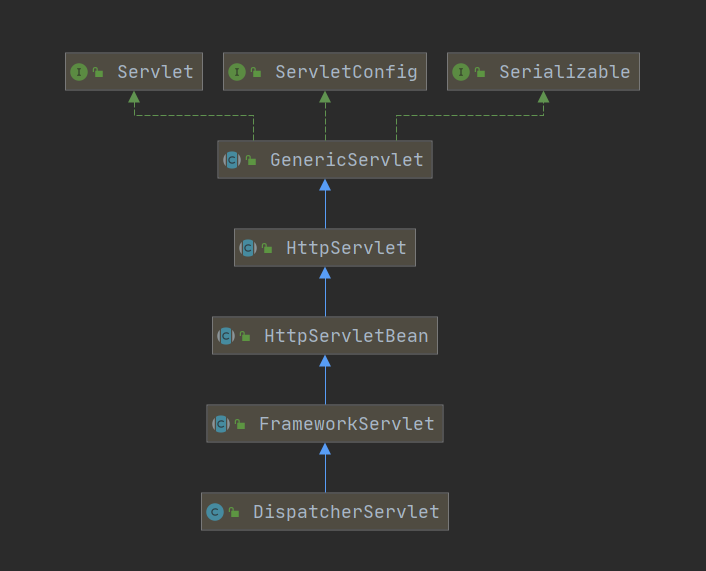Click the Serializable interface icon
Image resolution: width=706 pixels, height=571 pixels.
461,72
